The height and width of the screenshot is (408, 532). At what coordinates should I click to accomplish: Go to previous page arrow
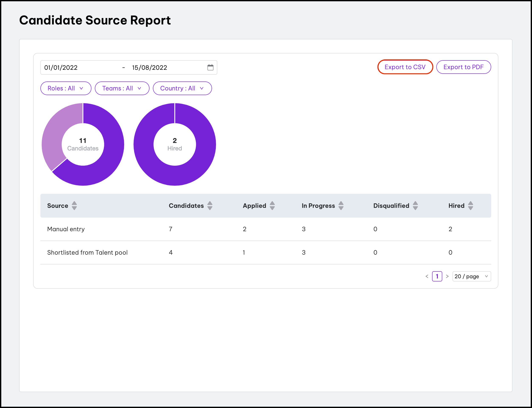(x=427, y=276)
